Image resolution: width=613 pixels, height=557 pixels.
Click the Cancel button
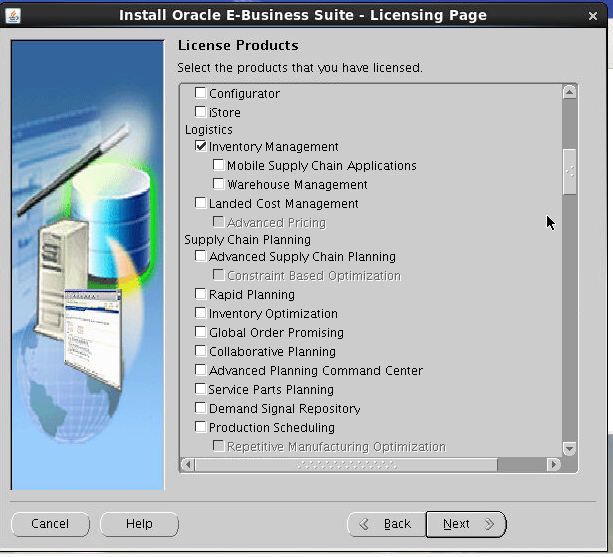pos(50,524)
